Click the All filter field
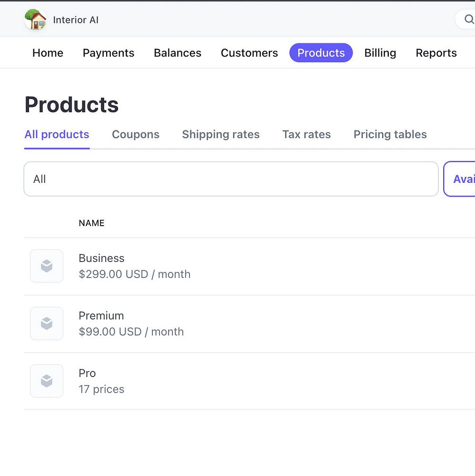The height and width of the screenshot is (476, 475). coord(231,179)
